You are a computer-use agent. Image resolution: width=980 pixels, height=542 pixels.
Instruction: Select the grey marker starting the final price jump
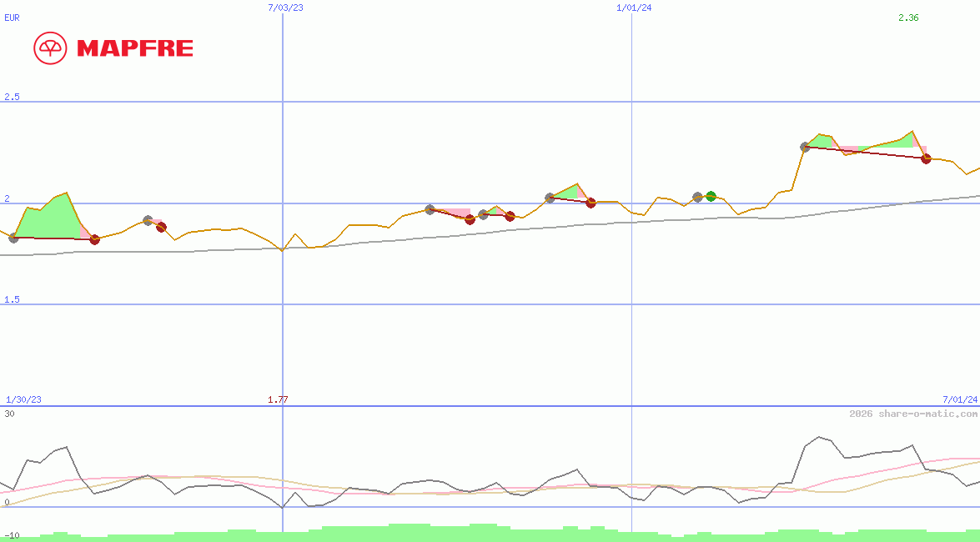(x=805, y=147)
